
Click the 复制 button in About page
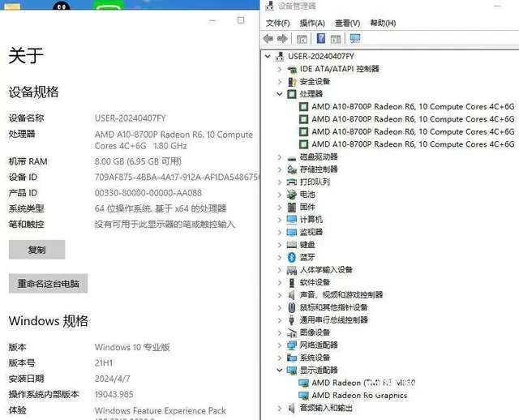tap(36, 250)
